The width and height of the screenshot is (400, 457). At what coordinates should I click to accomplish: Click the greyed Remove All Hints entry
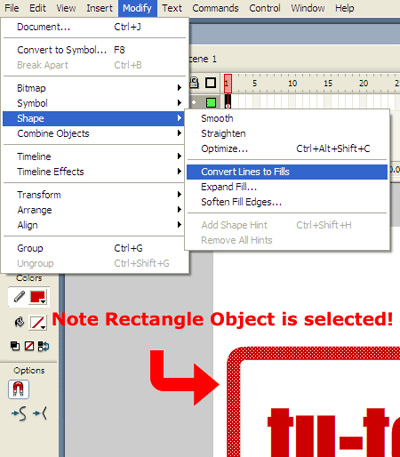pyautogui.click(x=287, y=240)
